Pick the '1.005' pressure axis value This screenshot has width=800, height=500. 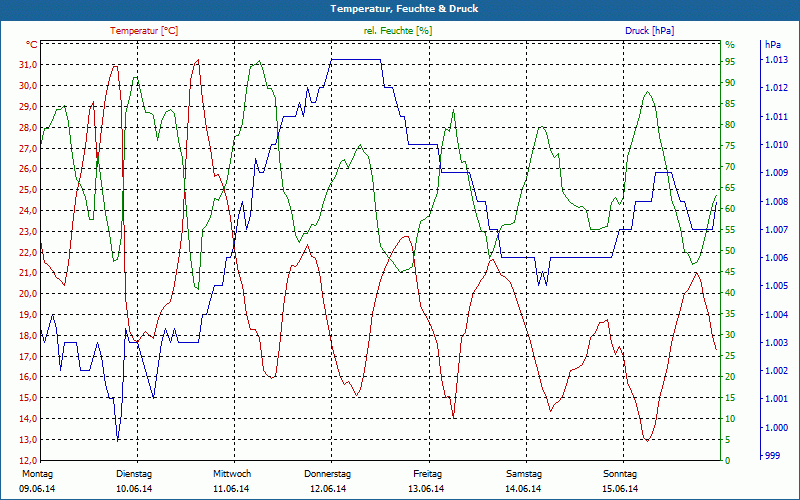(x=776, y=286)
